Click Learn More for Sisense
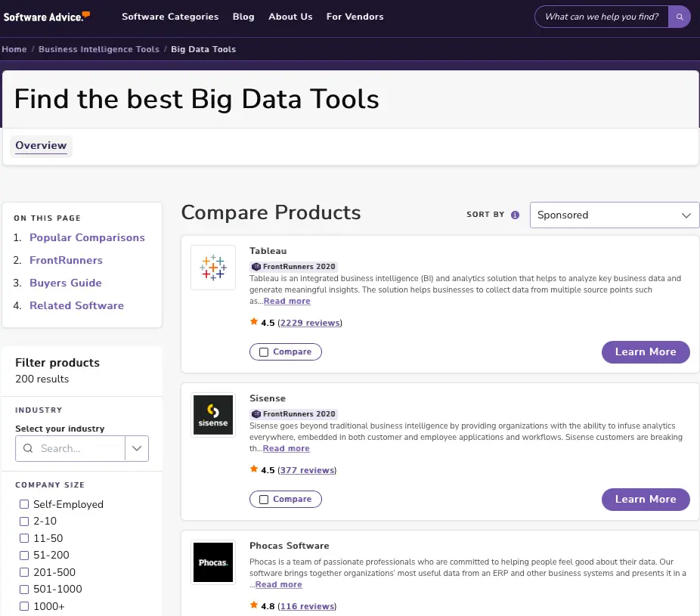The height and width of the screenshot is (616, 700). tap(645, 500)
